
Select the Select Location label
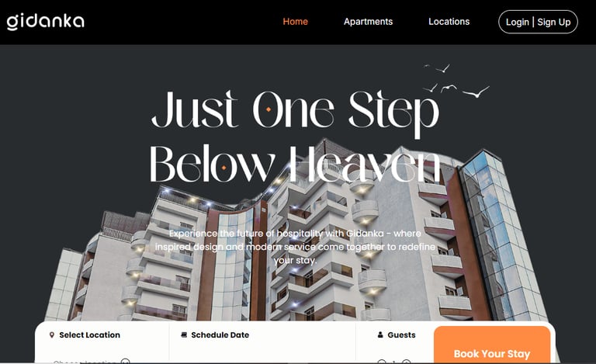tap(89, 335)
